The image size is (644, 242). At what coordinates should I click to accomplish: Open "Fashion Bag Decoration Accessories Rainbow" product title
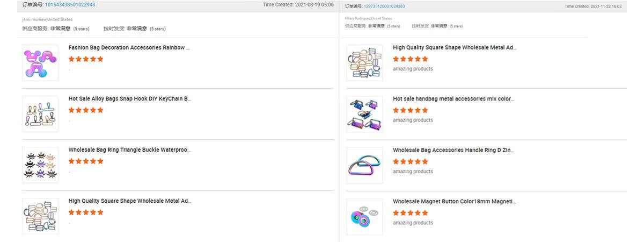[129, 48]
